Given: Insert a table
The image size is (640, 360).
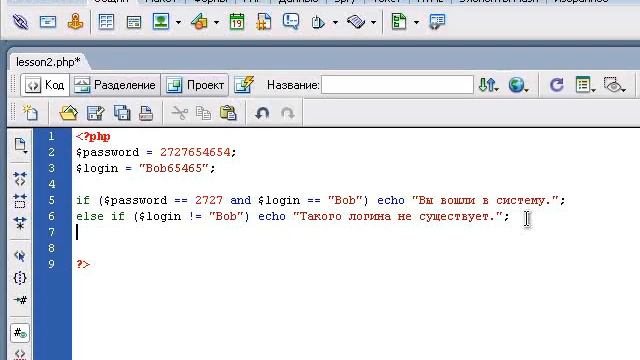Looking at the screenshot, I should [x=107, y=22].
